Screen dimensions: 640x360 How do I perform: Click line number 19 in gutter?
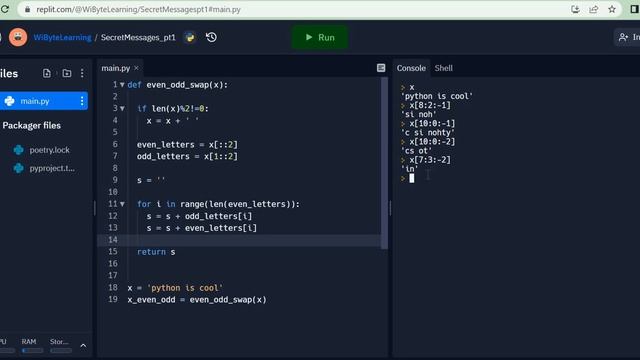pyautogui.click(x=113, y=300)
